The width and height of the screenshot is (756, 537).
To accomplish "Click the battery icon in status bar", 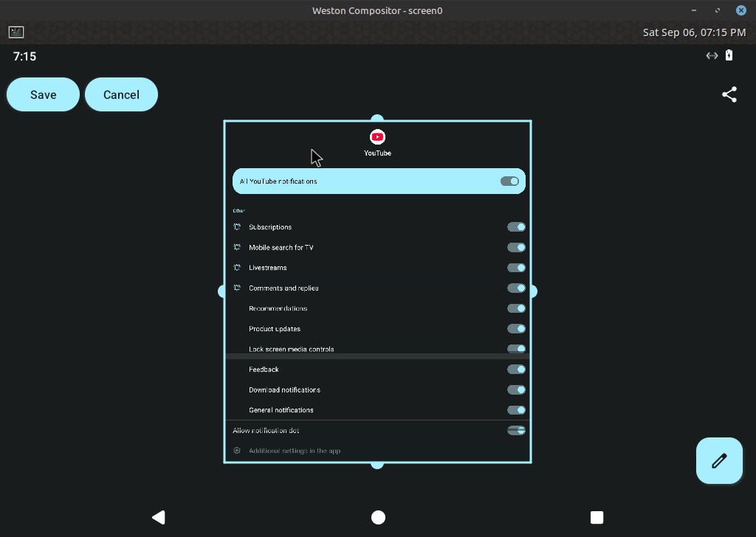I will (729, 55).
